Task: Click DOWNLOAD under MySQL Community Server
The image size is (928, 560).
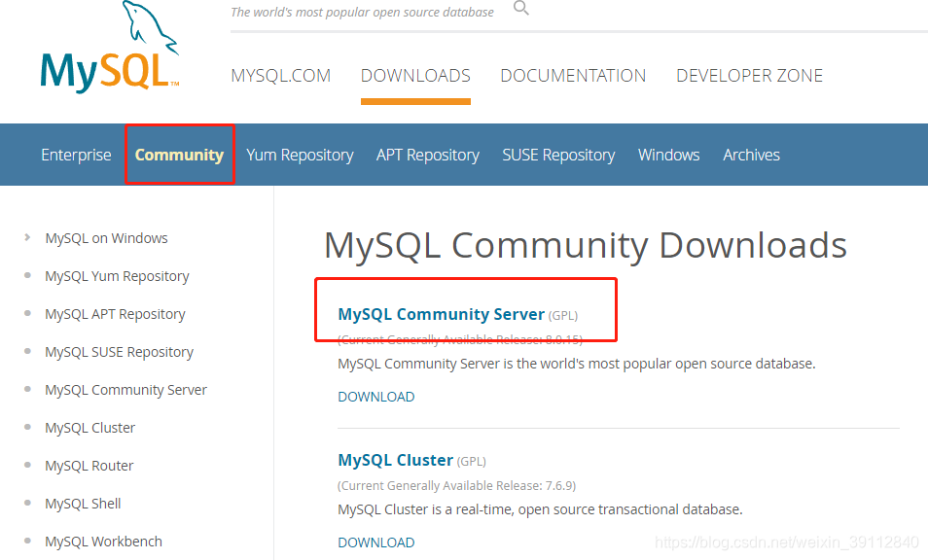Action: coord(376,397)
